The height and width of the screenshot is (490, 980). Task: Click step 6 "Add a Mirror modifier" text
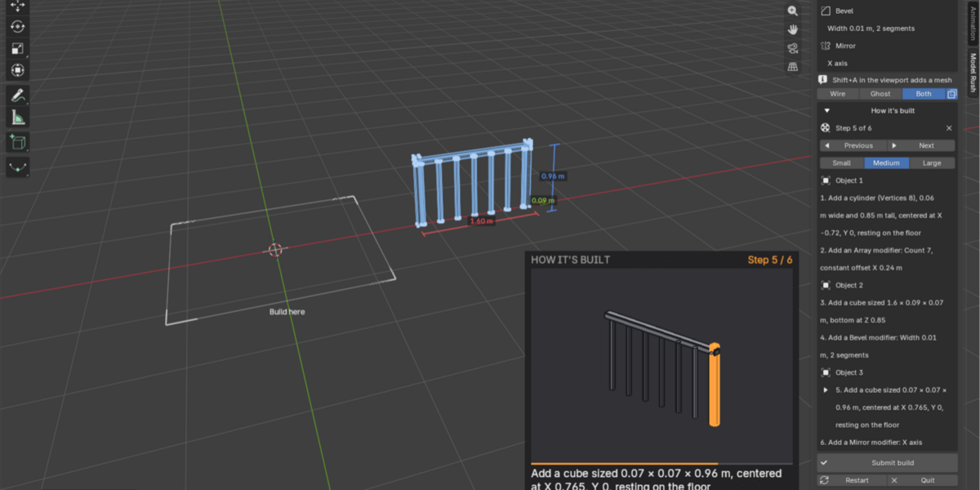(x=871, y=442)
